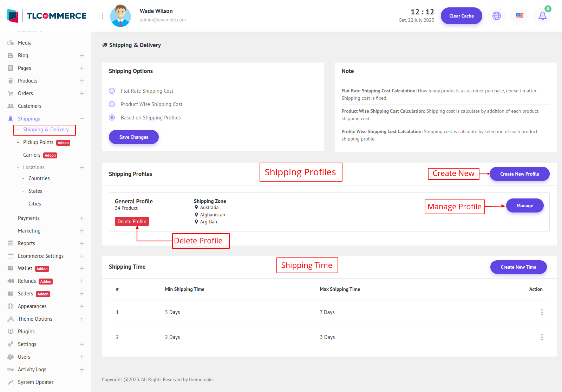This screenshot has height=392, width=562.
Task: Open the notifications bell icon
Action: click(x=542, y=16)
